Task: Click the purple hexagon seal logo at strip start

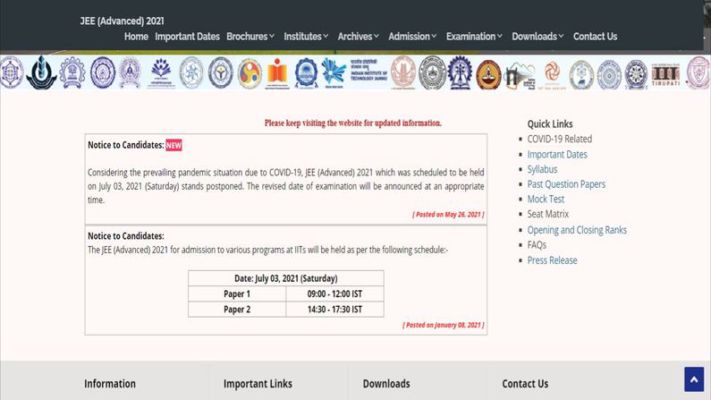Action: click(11, 72)
